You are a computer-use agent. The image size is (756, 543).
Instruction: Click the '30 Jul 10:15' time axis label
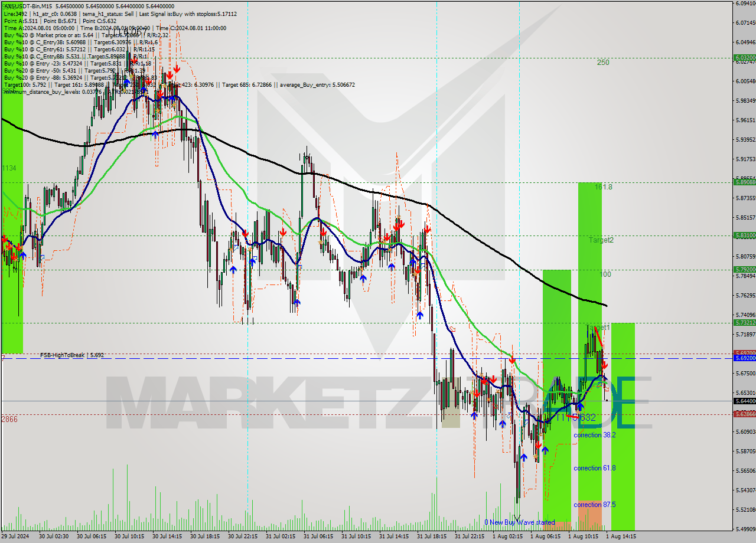[129, 537]
